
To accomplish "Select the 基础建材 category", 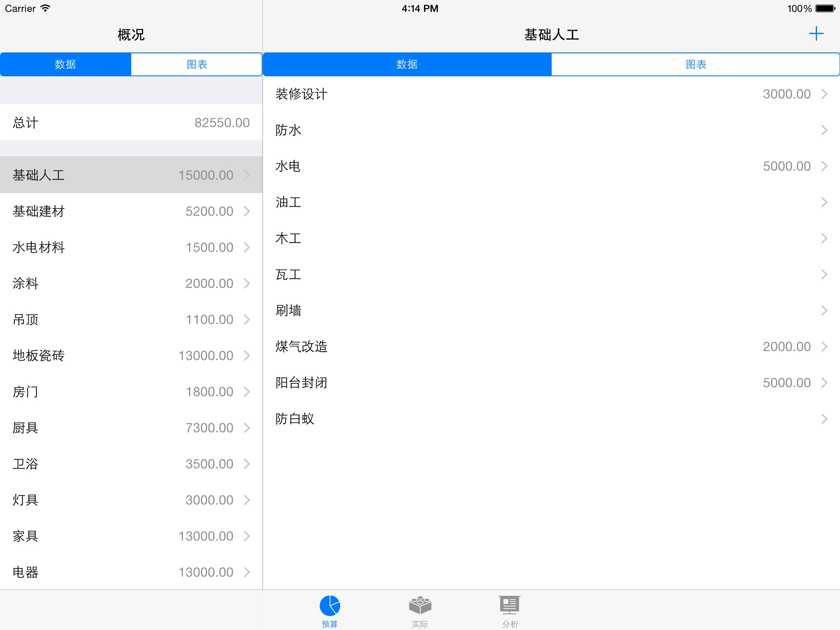I will click(131, 211).
